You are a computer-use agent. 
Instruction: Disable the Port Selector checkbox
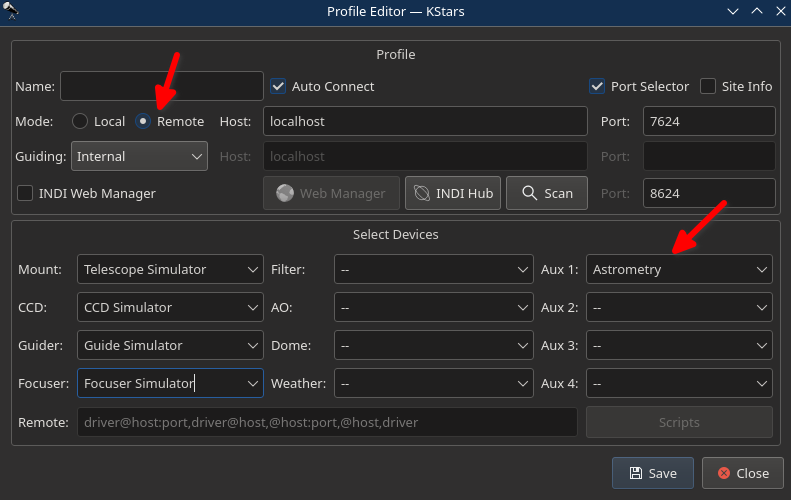[597, 86]
